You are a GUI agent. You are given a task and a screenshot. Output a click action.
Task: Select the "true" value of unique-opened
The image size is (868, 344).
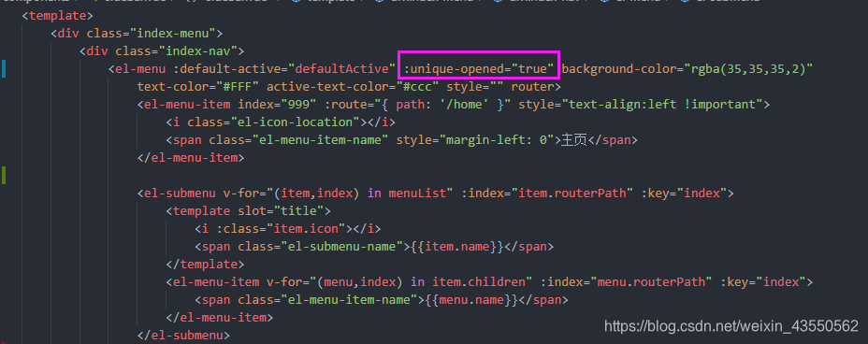532,69
